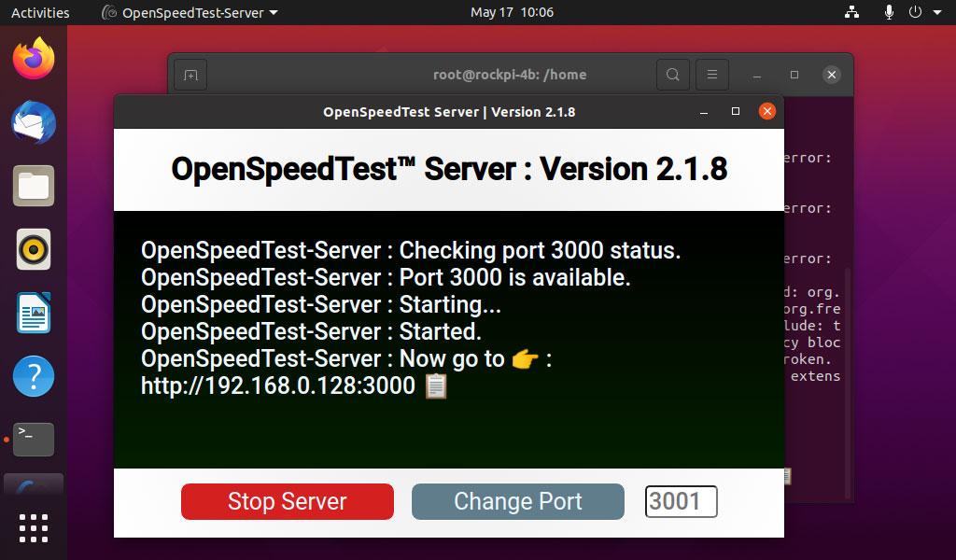Open Rhythmbox music player
The height and width of the screenshot is (560, 956).
34,249
